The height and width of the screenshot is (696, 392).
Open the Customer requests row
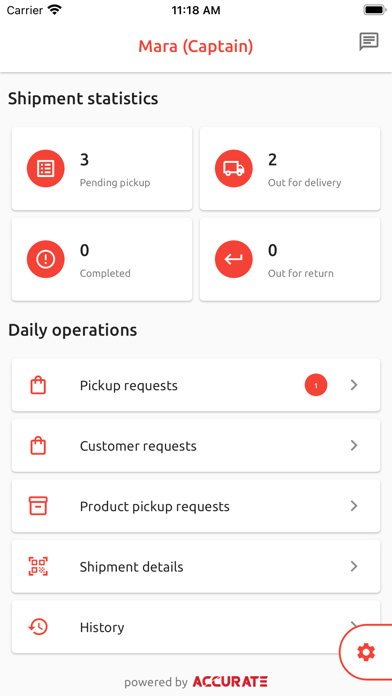(196, 445)
